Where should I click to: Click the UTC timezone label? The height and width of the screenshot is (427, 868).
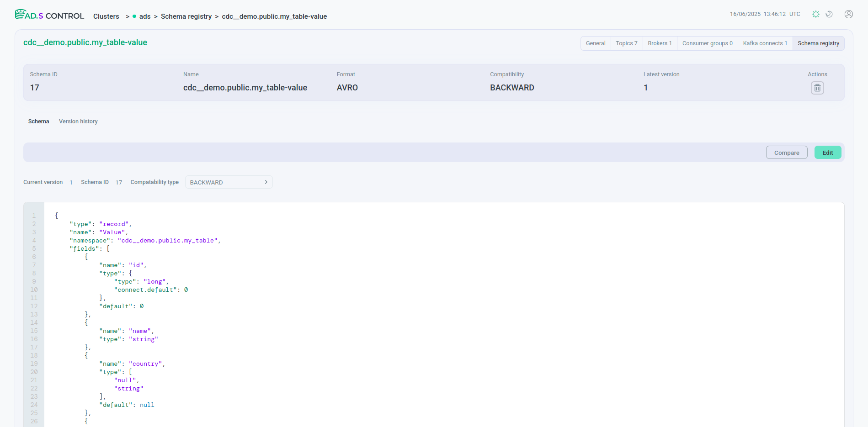pyautogui.click(x=795, y=14)
